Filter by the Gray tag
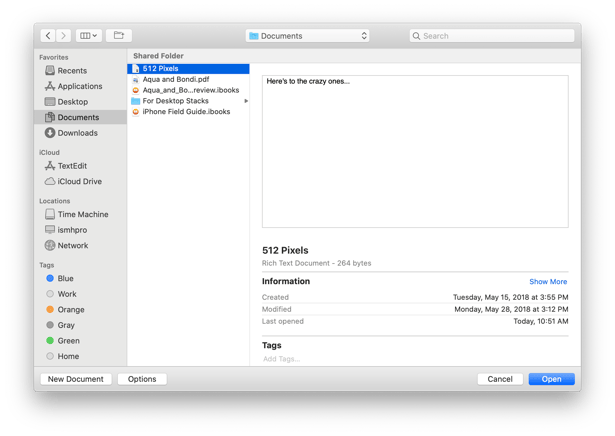This screenshot has height=436, width=615. (x=80, y=325)
